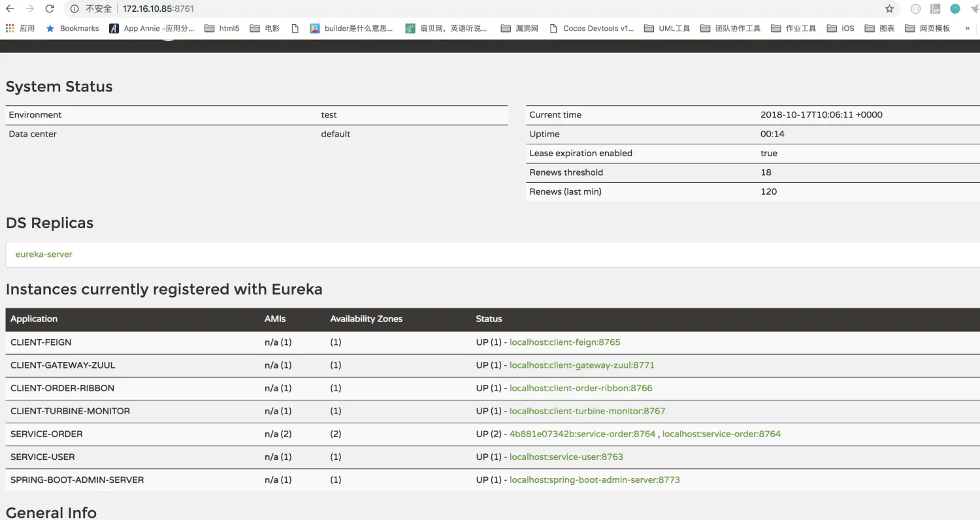The height and width of the screenshot is (520, 980).
Task: Open 4b881e07342b:service-order:8764 link
Action: click(582, 434)
